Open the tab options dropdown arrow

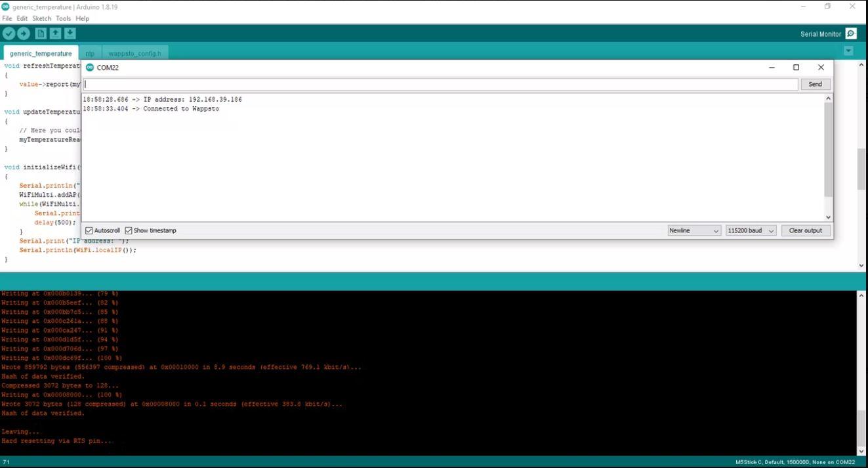click(848, 51)
